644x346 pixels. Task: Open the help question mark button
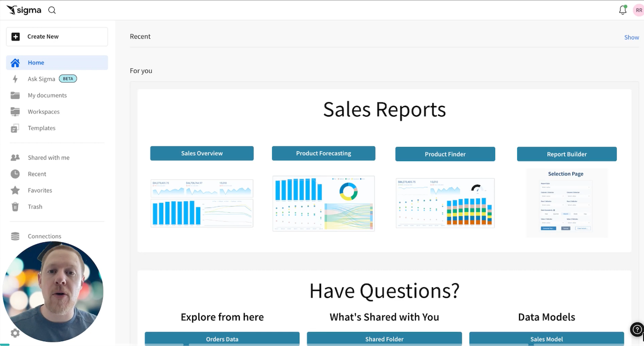click(x=637, y=329)
